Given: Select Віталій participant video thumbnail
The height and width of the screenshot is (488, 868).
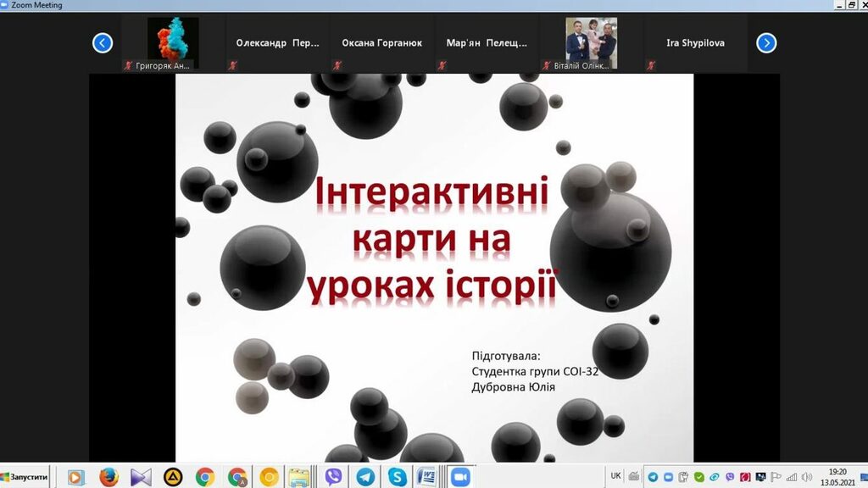Looking at the screenshot, I should pos(591,43).
